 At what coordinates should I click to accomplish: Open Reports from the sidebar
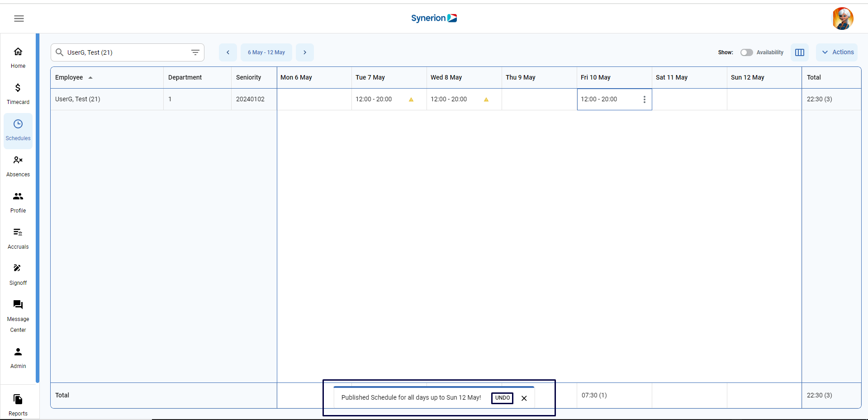tap(18, 406)
